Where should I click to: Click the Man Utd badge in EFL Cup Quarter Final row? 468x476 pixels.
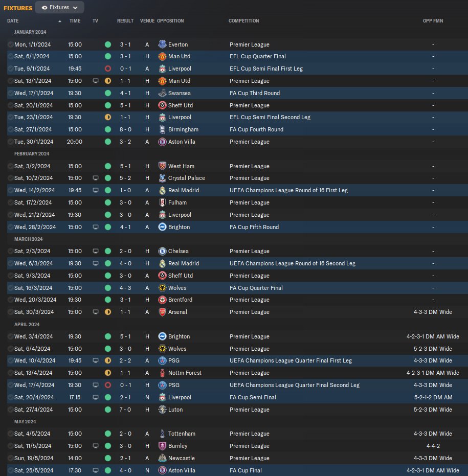coord(162,56)
